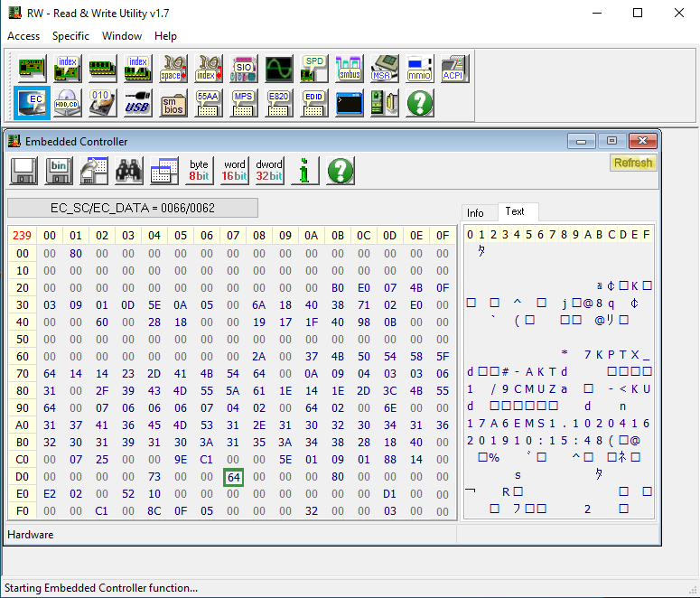This screenshot has width=700, height=598.
Task: Open the PCI devices tool
Action: 33,69
